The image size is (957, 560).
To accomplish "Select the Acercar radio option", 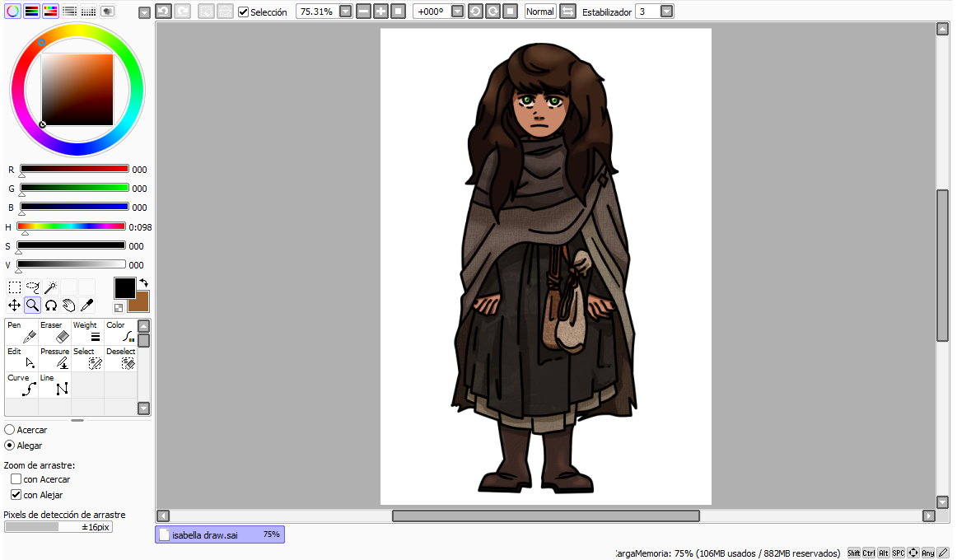I will [x=9, y=430].
